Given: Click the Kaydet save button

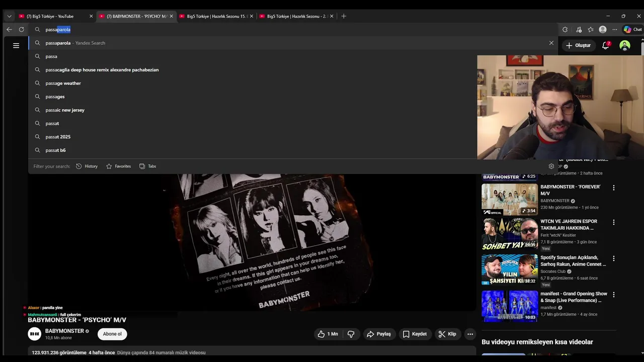Looking at the screenshot, I should coord(415,334).
